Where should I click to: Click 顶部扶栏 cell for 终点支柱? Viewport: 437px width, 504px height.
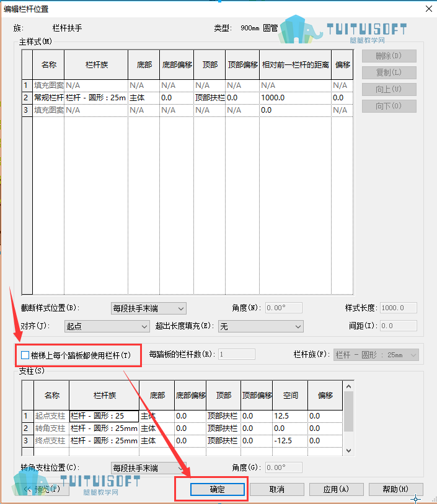point(224,441)
